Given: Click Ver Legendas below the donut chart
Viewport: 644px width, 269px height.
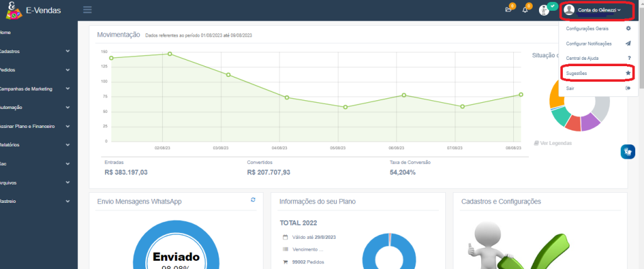Looking at the screenshot, I should point(553,143).
